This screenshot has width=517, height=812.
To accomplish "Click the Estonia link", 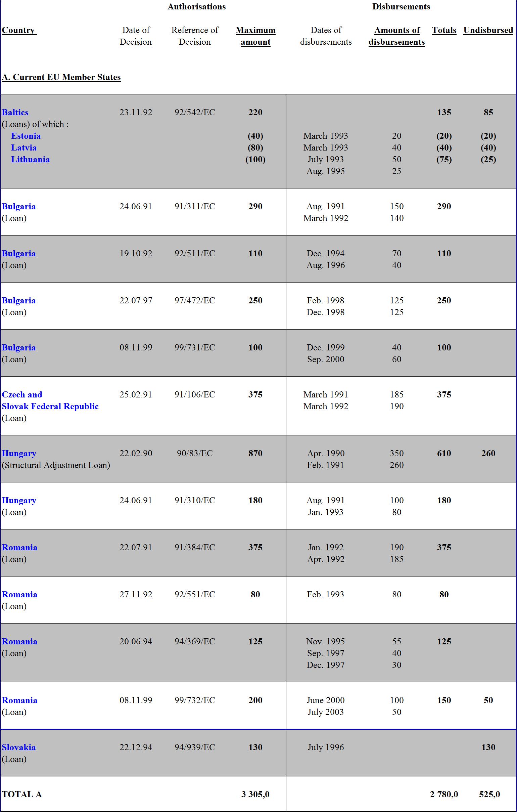I will point(26,136).
